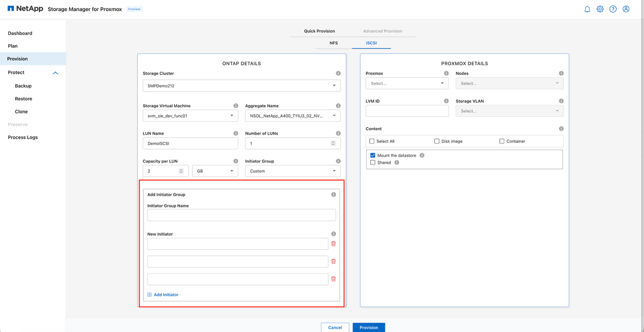
Task: Open the notifications bell
Action: click(x=587, y=8)
